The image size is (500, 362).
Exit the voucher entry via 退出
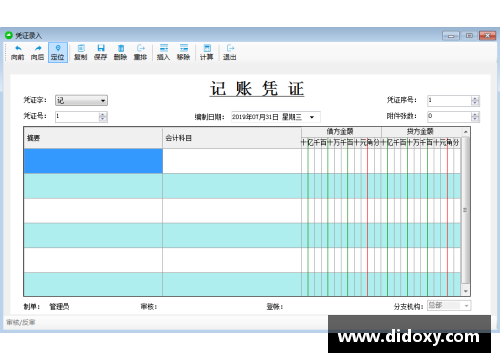click(x=230, y=53)
